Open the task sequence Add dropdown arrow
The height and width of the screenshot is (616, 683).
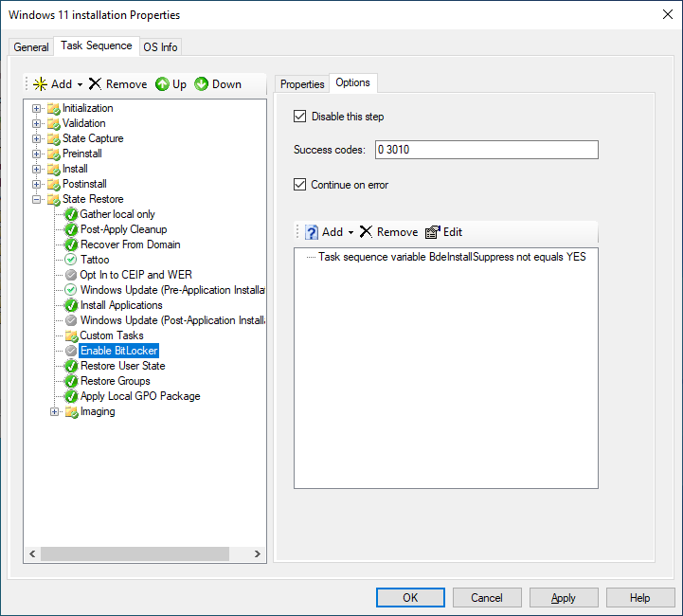click(81, 84)
